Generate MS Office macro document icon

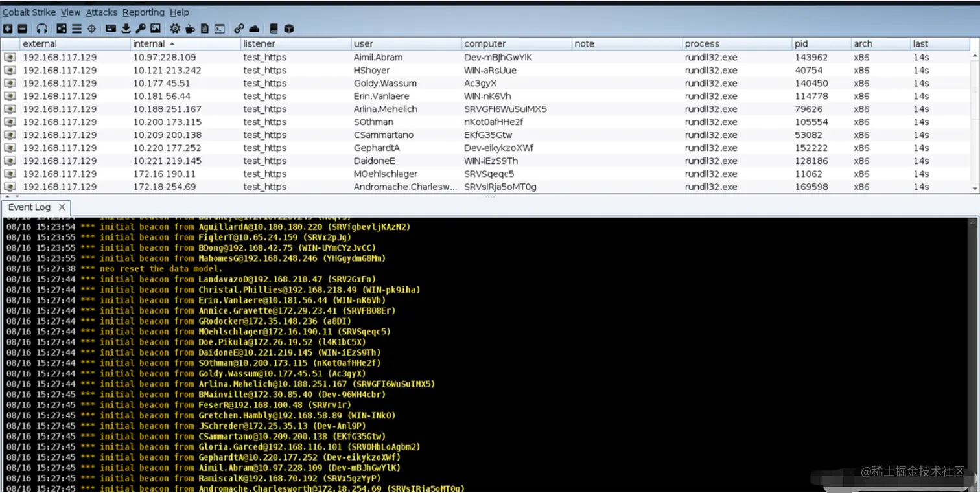pos(205,29)
